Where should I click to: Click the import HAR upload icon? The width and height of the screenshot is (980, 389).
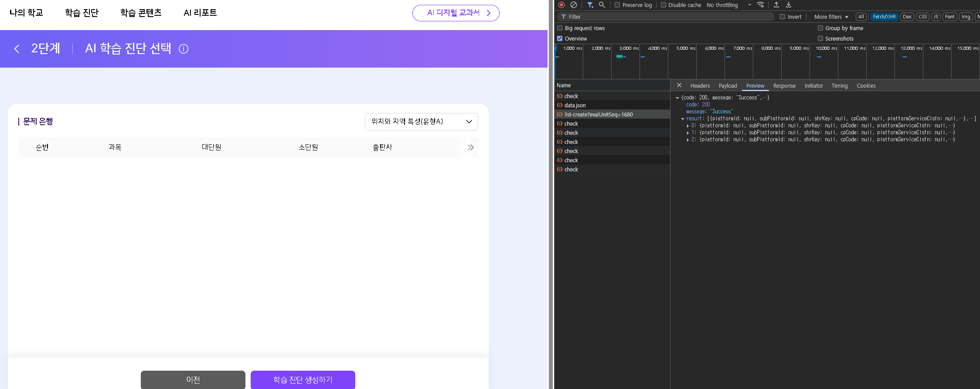click(x=776, y=5)
